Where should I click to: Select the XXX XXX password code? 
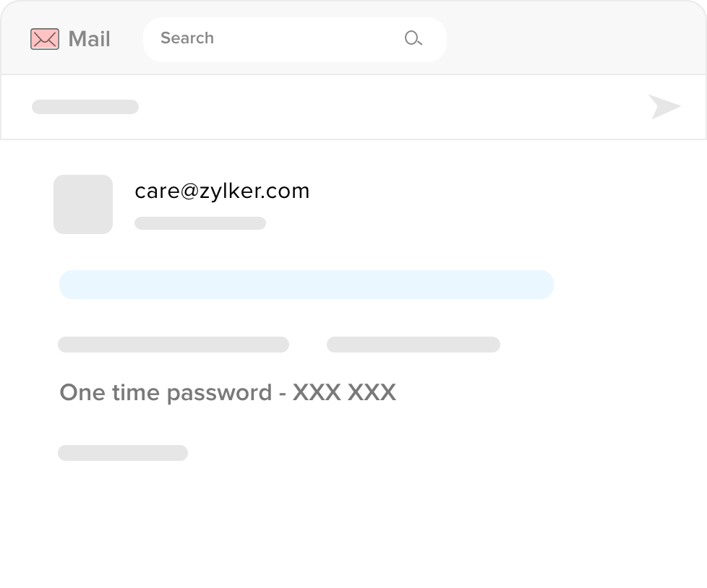tap(344, 392)
